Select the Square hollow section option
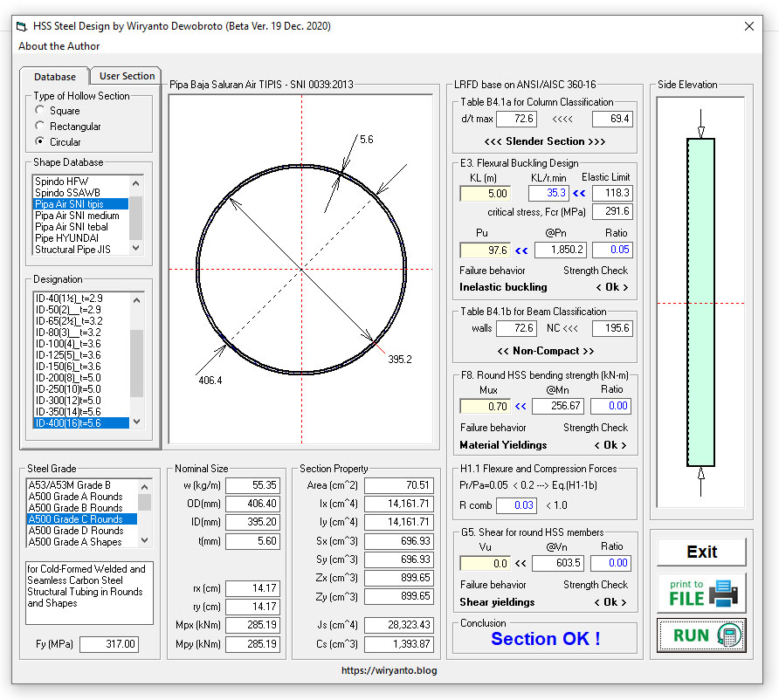Image resolution: width=779 pixels, height=700 pixels. [40, 111]
